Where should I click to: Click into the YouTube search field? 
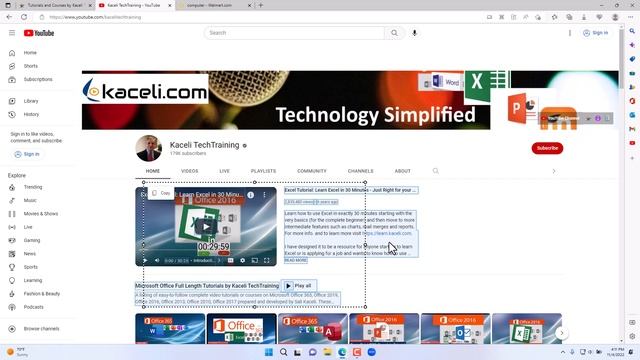pyautogui.click(x=295, y=33)
